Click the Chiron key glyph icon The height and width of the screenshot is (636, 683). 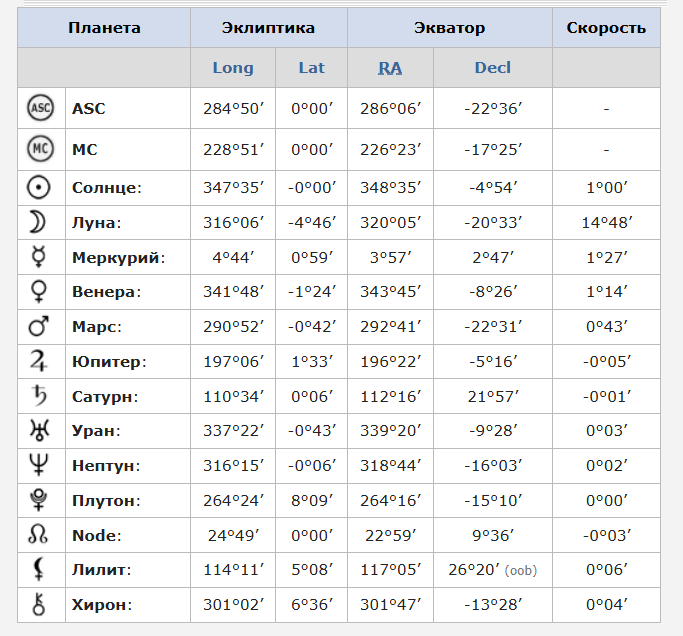(41, 604)
